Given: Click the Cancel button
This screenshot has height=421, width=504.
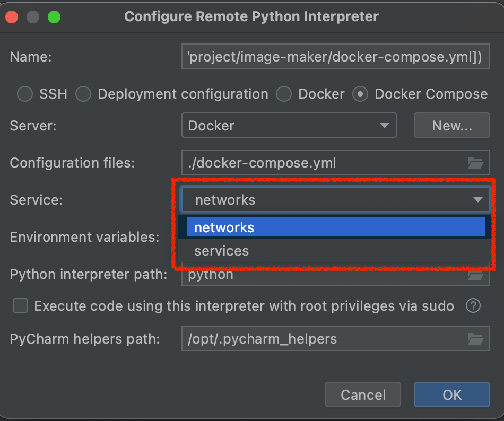Looking at the screenshot, I should pos(363,395).
